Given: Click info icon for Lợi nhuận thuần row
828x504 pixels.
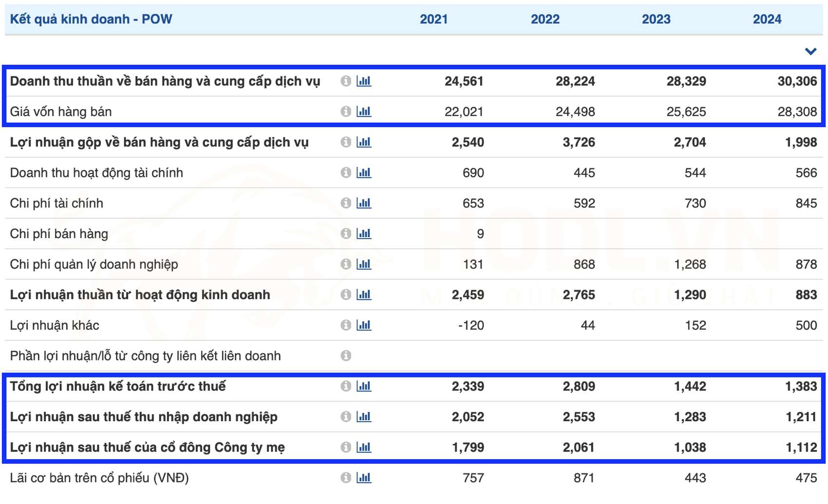Looking at the screenshot, I should pyautogui.click(x=346, y=295).
